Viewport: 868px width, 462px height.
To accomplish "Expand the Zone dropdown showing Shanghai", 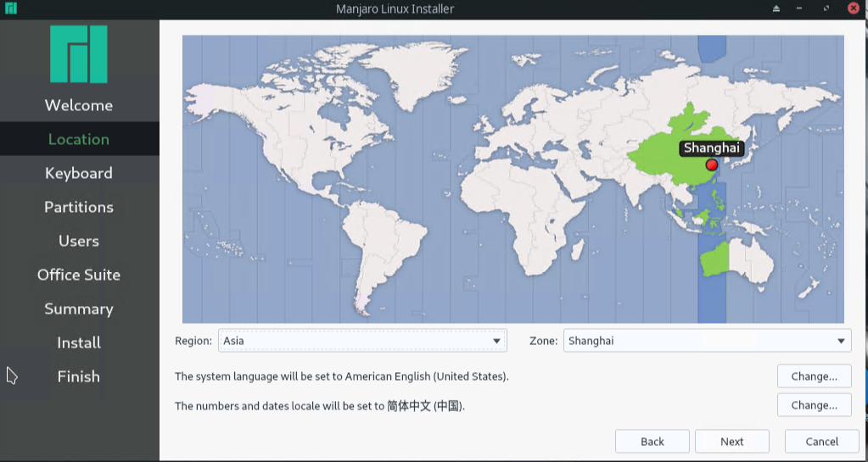I will pos(707,341).
